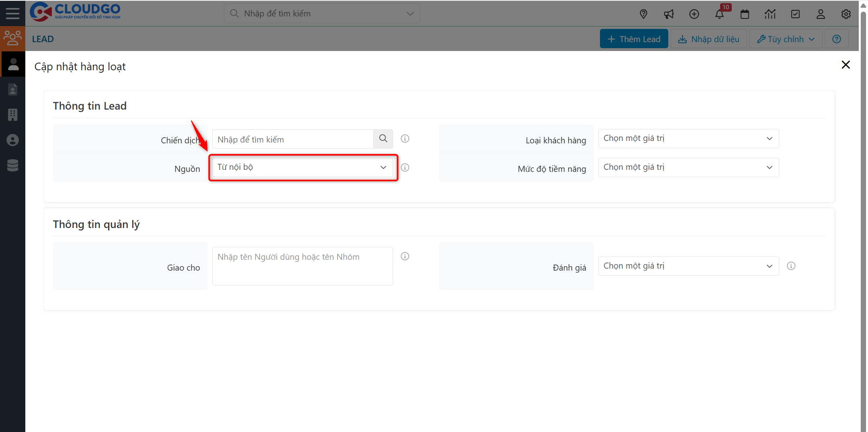Open the chart reports icon
Viewport: 868px width, 432px height.
point(770,14)
